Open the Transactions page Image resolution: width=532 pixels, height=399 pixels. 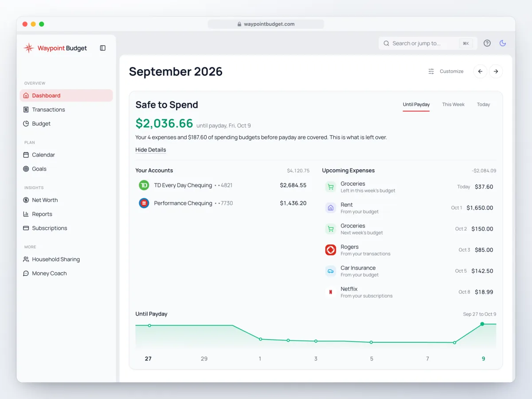(66, 110)
